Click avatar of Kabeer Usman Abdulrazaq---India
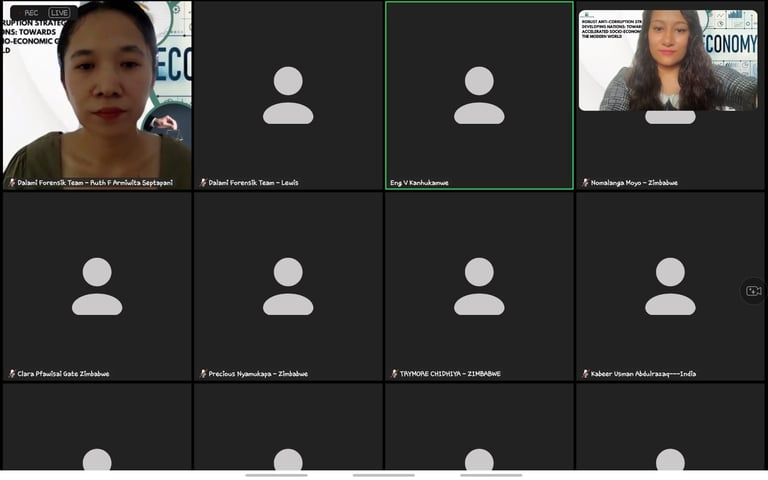 click(670, 286)
